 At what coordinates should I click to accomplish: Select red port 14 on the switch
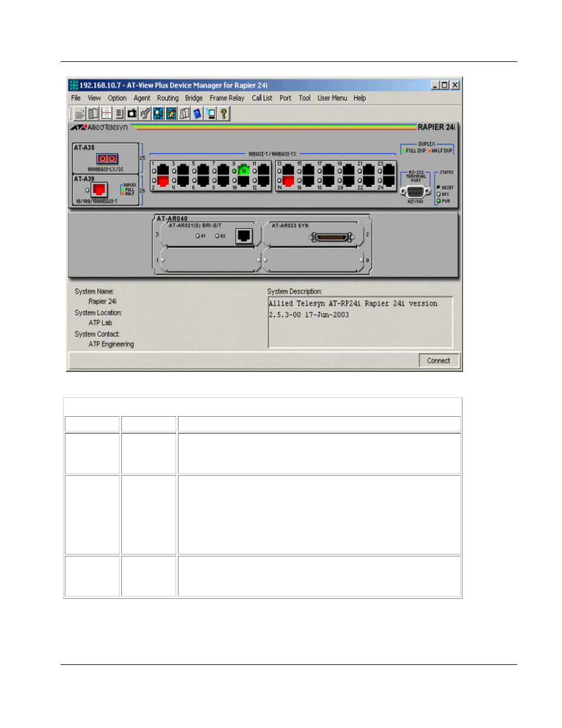pos(289,180)
